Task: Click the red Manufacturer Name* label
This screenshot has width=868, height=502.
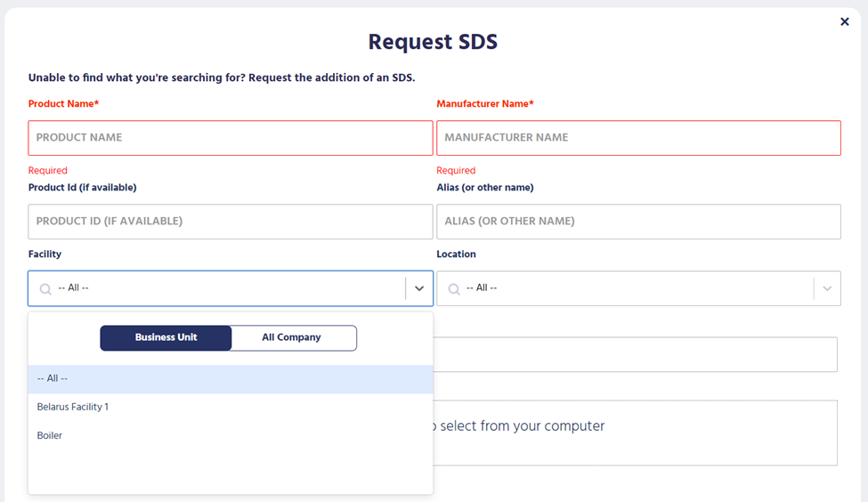Action: pyautogui.click(x=484, y=104)
